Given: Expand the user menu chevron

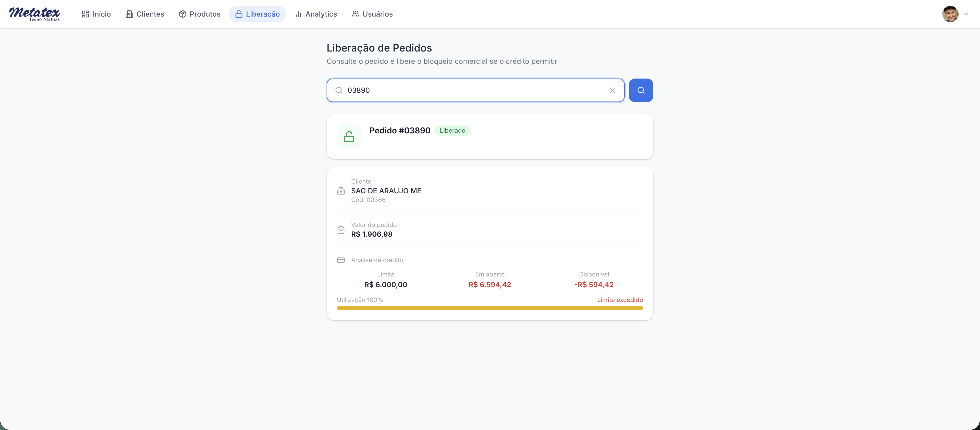Looking at the screenshot, I should pos(966,14).
